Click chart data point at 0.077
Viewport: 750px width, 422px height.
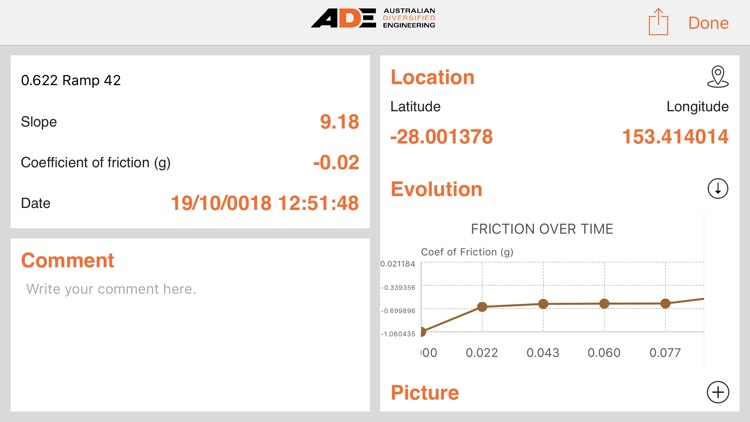tap(665, 303)
